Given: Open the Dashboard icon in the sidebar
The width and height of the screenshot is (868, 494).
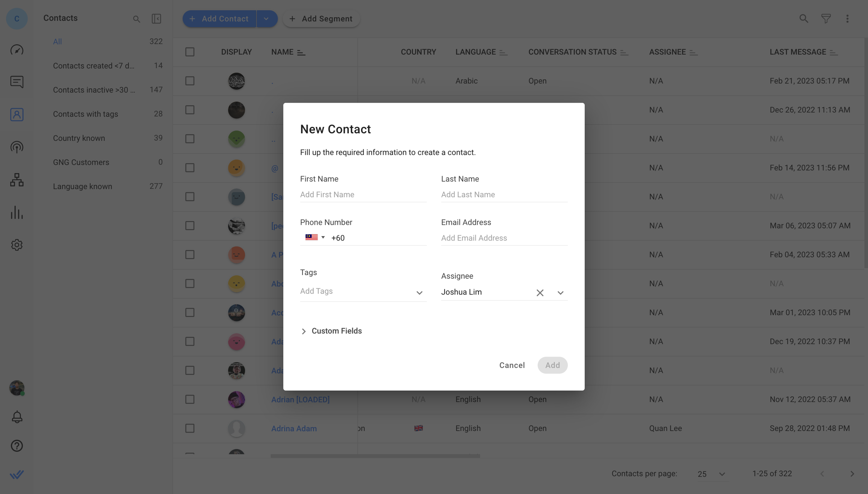Looking at the screenshot, I should (17, 49).
